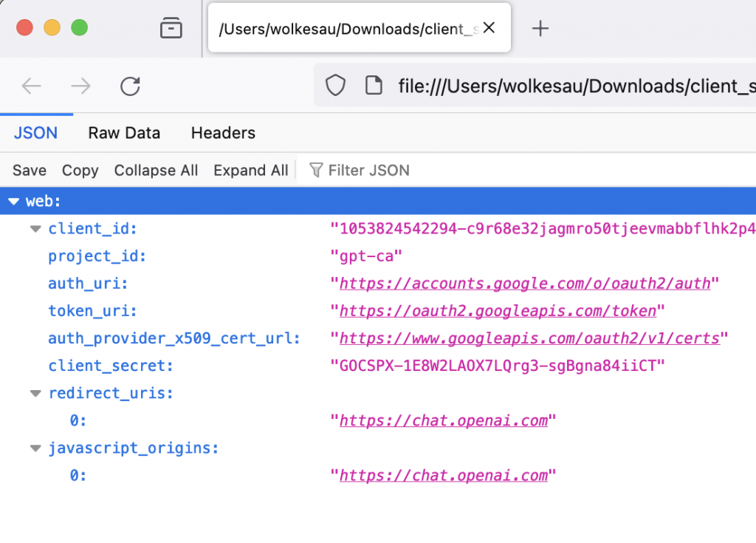Click the yellow minimize window button
756x543 pixels.
coord(52,27)
